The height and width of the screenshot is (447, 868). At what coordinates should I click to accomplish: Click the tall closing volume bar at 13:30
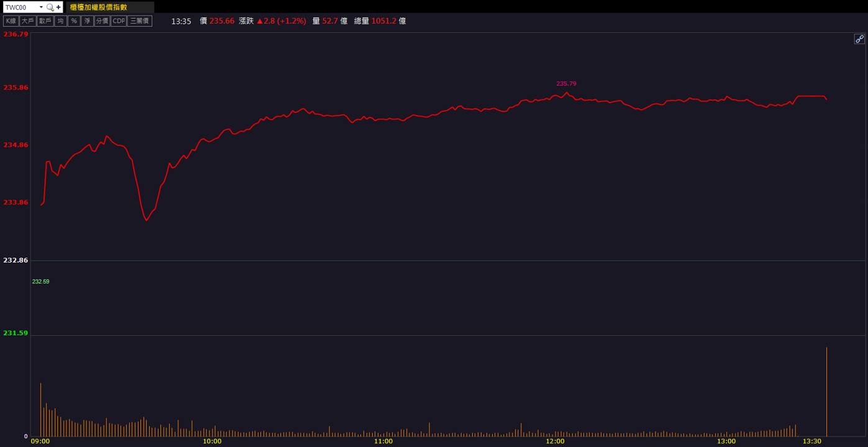(x=826, y=392)
